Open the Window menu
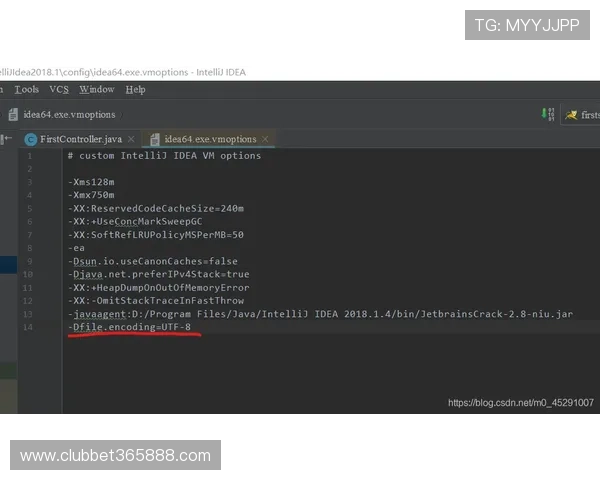This screenshot has height=480, width=600. coord(97,90)
